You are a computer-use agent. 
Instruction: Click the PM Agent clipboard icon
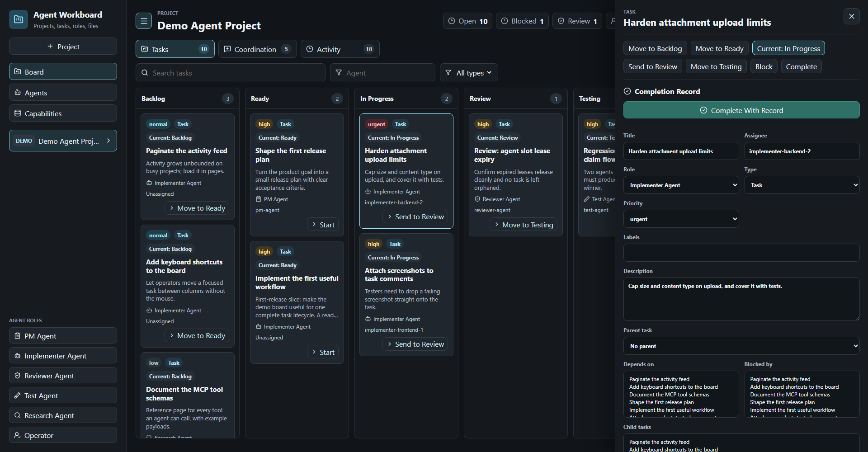pyautogui.click(x=18, y=336)
